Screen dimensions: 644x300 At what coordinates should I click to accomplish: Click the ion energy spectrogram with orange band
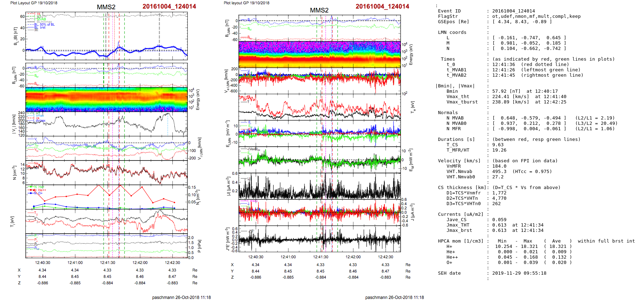click(x=106, y=100)
